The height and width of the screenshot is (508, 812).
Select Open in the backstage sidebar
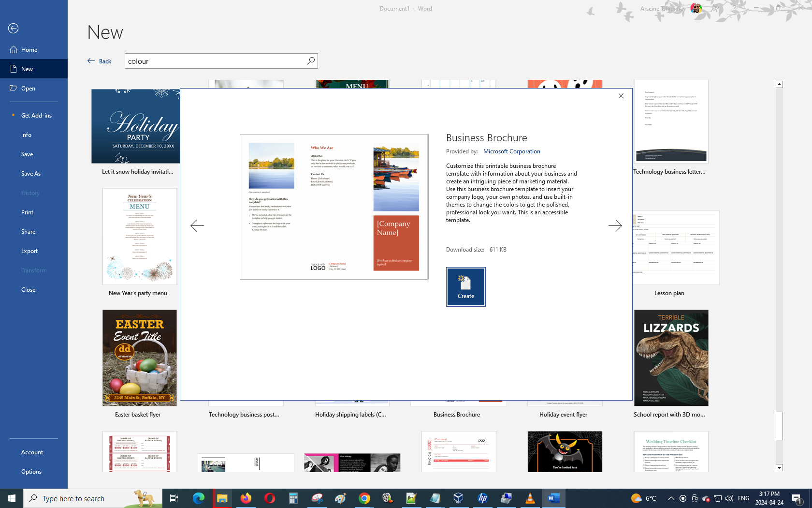28,89
